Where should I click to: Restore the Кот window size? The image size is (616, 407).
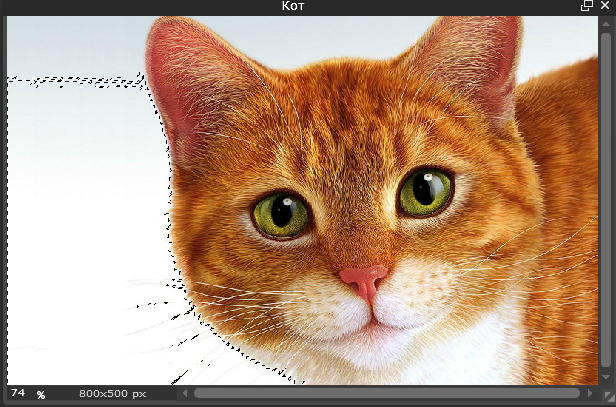click(587, 6)
